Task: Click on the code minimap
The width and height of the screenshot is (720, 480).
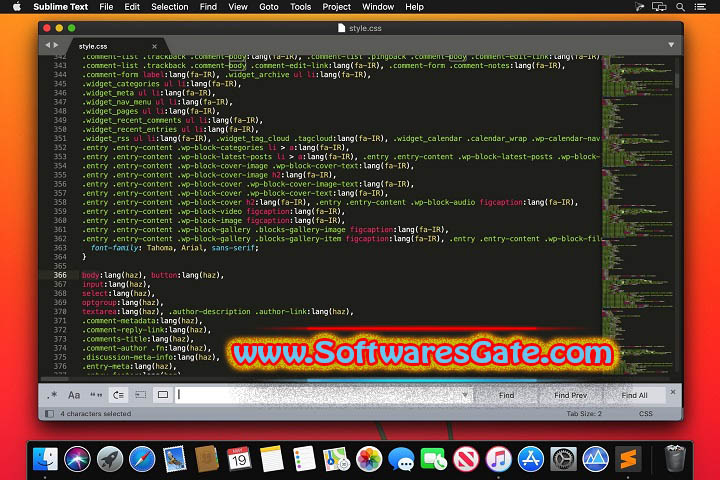Action: [637, 214]
